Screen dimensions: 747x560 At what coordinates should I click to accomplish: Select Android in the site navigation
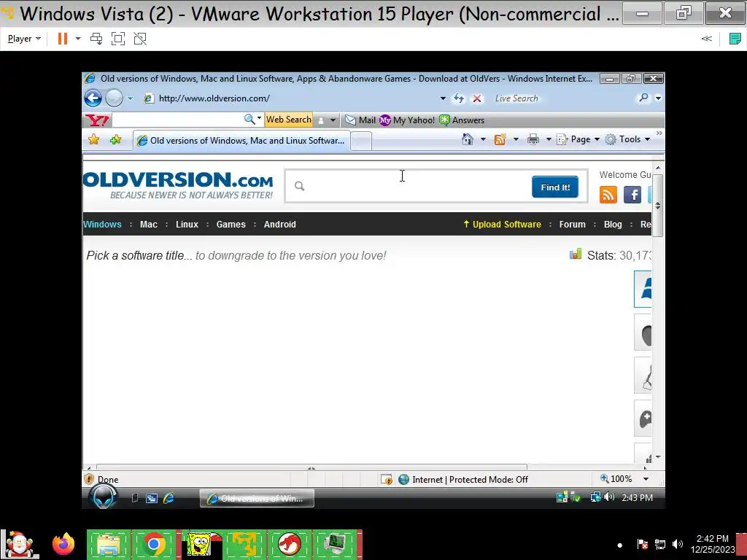click(279, 225)
